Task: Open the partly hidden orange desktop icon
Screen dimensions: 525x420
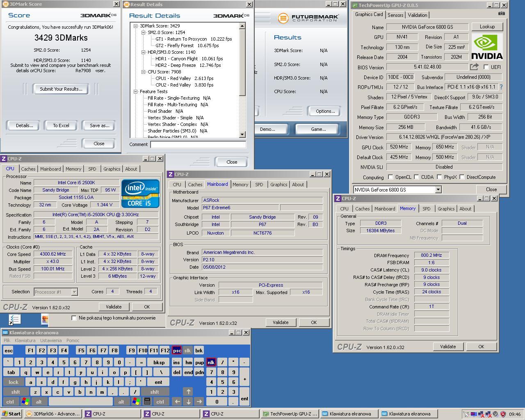Action: pos(45,319)
